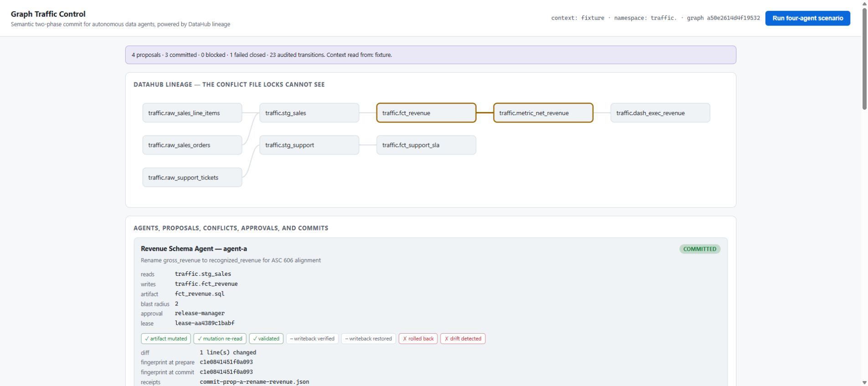Select the traffic.stg_support lineage node
The image size is (868, 386).
click(x=309, y=145)
